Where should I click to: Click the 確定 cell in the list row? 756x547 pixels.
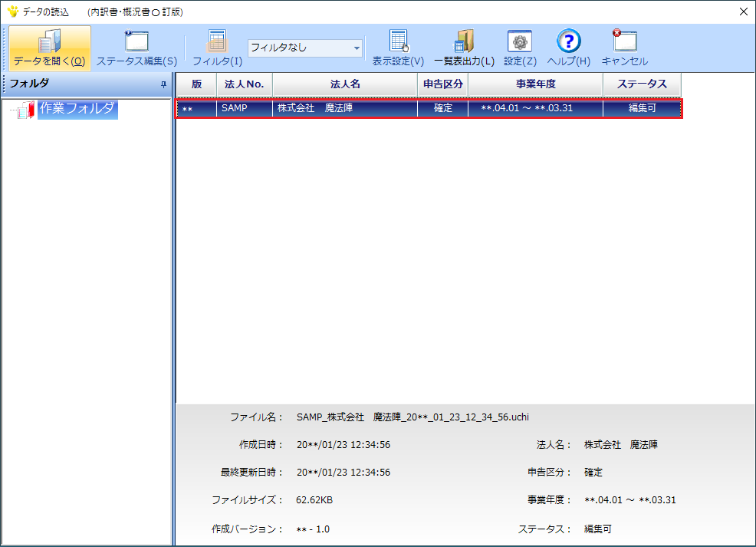pos(443,108)
